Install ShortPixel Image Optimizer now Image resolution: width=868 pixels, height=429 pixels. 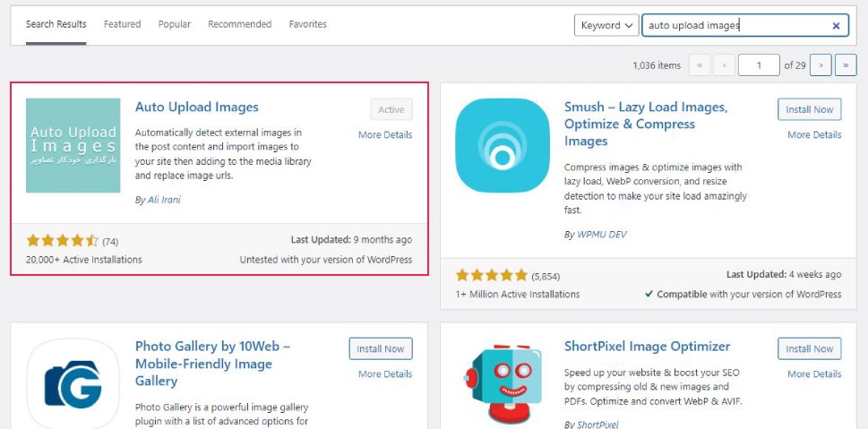809,348
